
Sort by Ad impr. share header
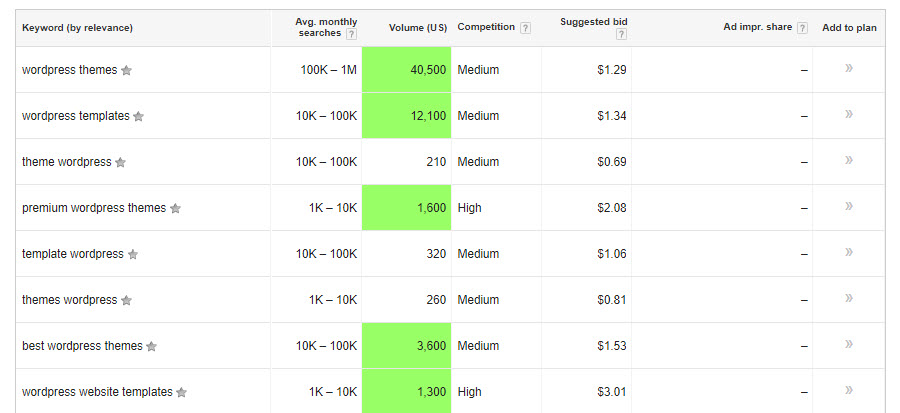tap(758, 27)
